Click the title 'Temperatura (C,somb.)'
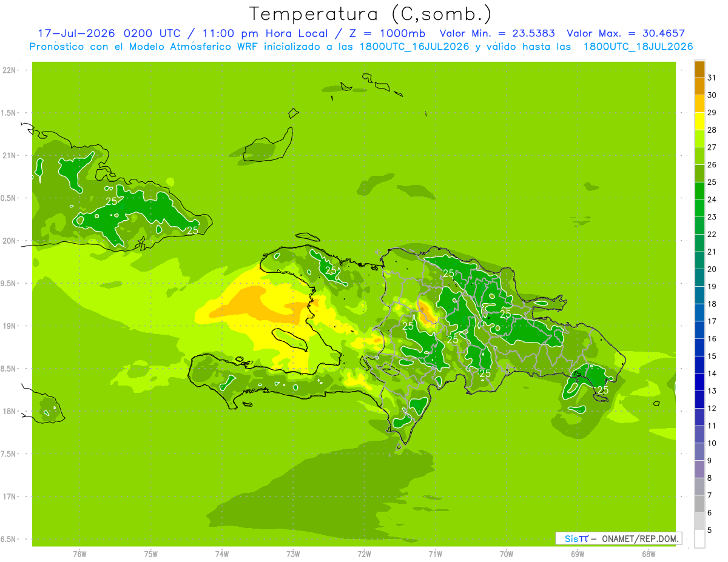 click(371, 14)
